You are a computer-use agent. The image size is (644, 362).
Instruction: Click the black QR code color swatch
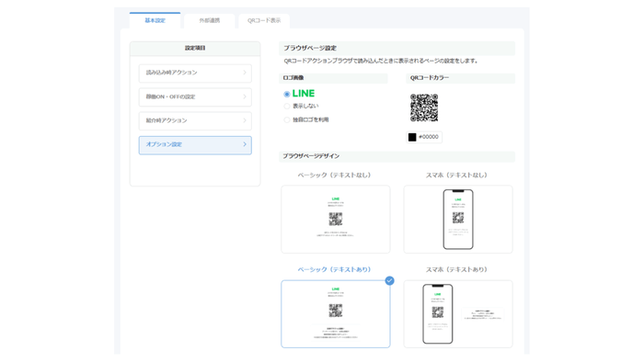point(412,137)
